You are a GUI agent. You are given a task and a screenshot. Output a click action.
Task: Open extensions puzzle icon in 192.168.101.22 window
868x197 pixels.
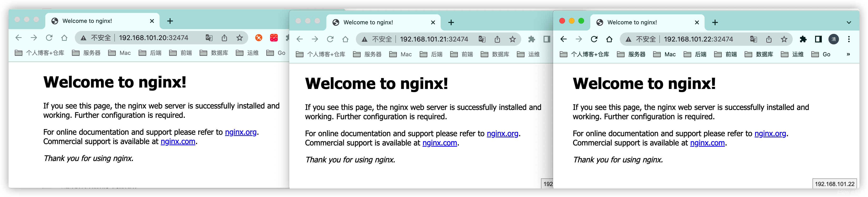point(803,39)
